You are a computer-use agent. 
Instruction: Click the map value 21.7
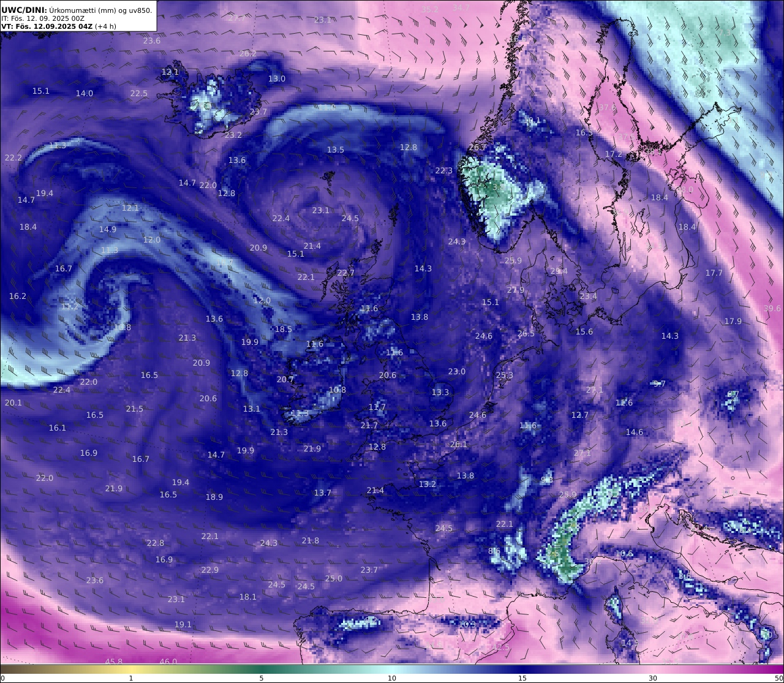369,426
